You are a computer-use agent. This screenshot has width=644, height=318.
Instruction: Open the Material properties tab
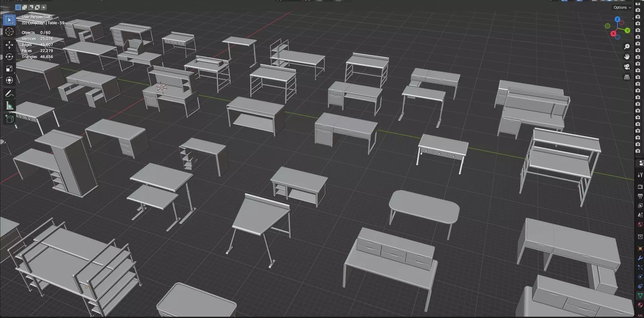[x=640, y=305]
